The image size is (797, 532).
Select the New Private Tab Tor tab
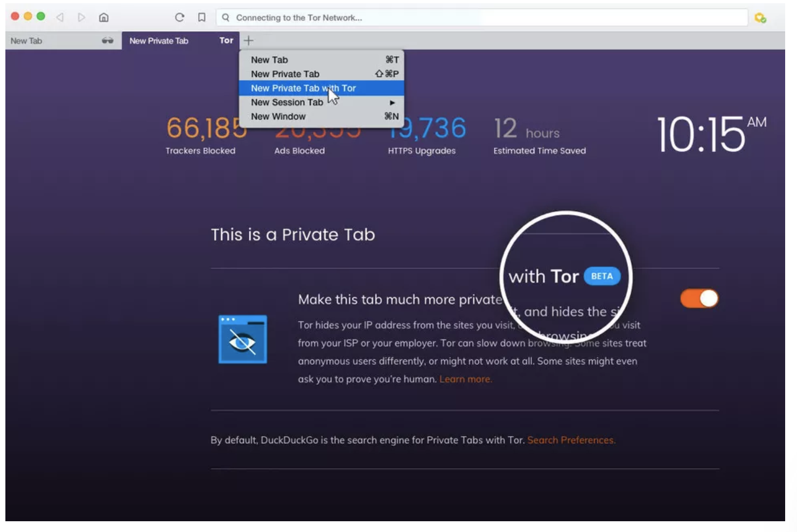(x=180, y=40)
